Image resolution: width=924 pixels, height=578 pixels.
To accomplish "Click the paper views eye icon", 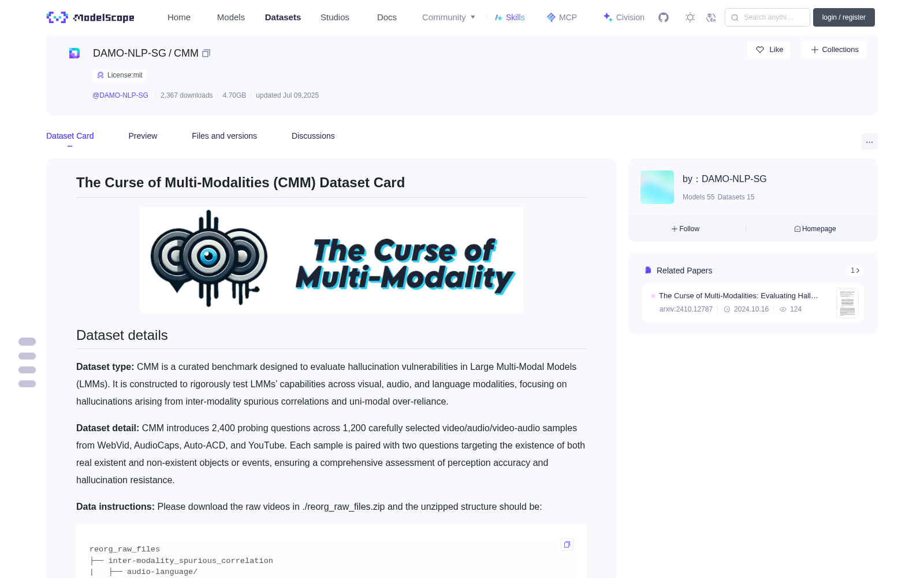I will tap(783, 309).
